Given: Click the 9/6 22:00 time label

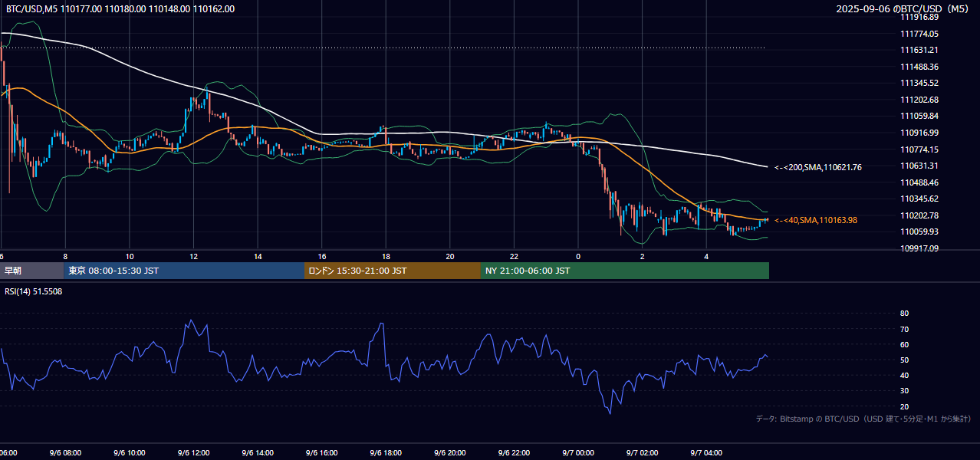Looking at the screenshot, I should tap(514, 453).
